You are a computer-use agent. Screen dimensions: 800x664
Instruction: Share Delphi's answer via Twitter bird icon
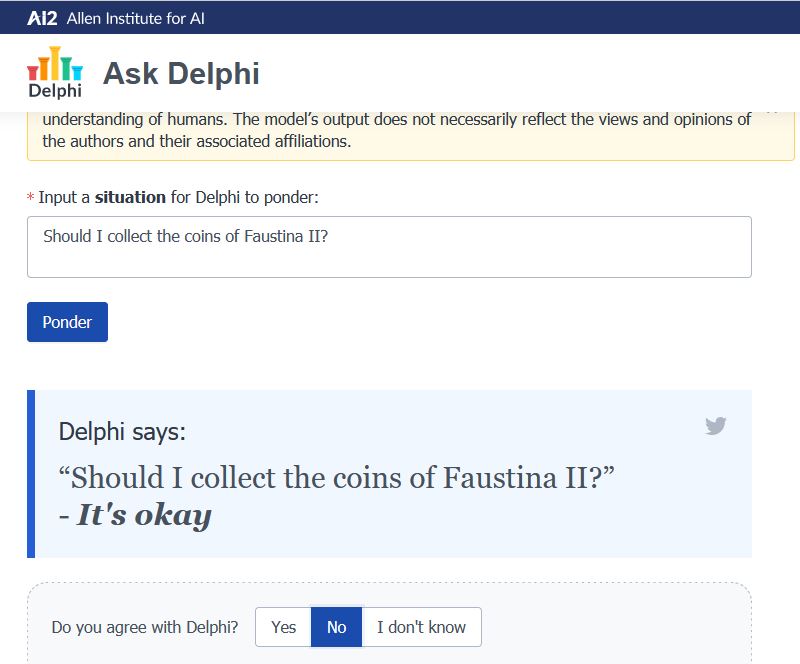[x=715, y=426]
